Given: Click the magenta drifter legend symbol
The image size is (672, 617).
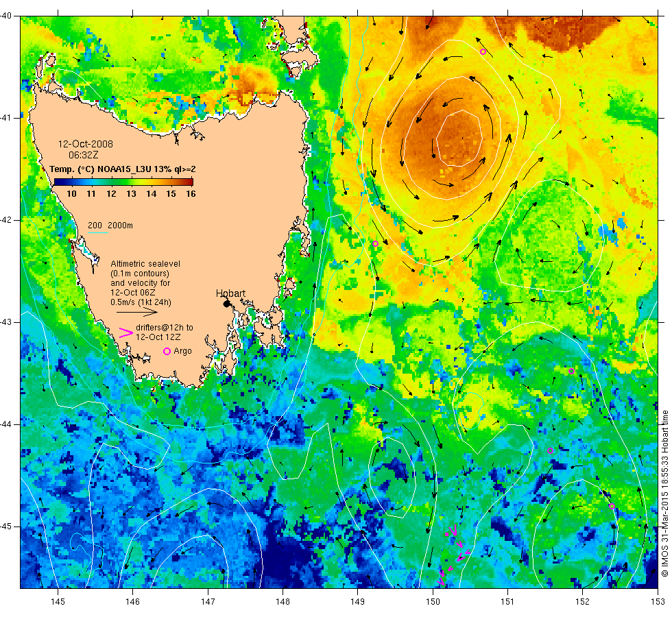Looking at the screenshot, I should 125,332.
